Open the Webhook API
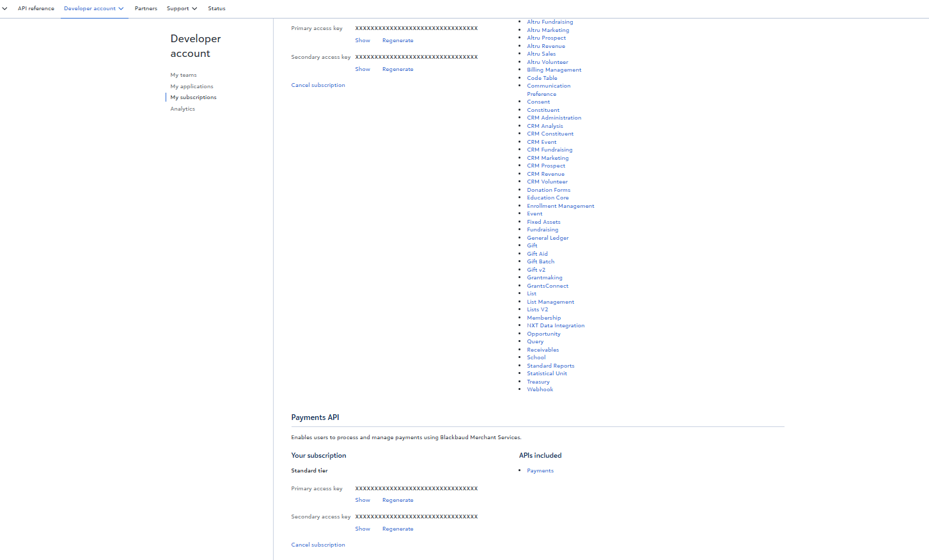This screenshot has height=560, width=929. [x=540, y=389]
